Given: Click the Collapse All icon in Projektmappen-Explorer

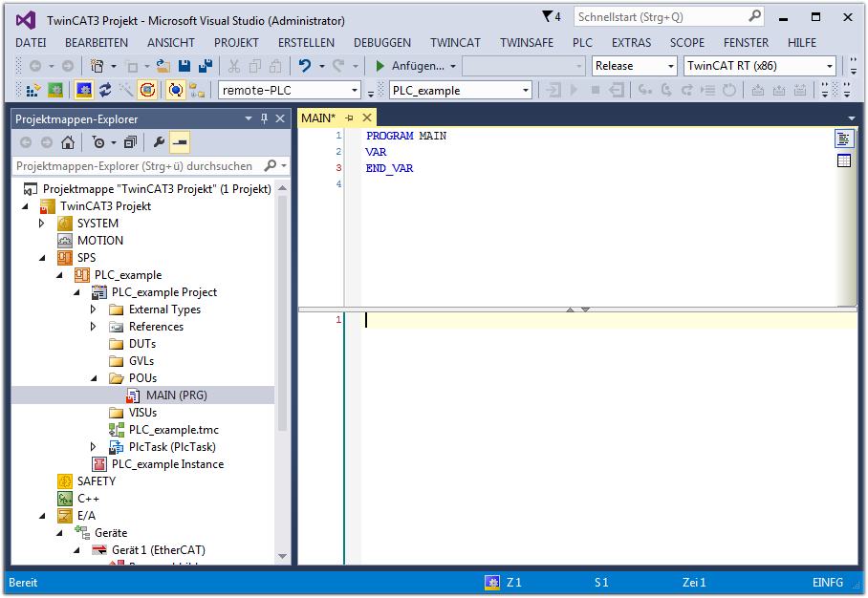Looking at the screenshot, I should pos(130,142).
